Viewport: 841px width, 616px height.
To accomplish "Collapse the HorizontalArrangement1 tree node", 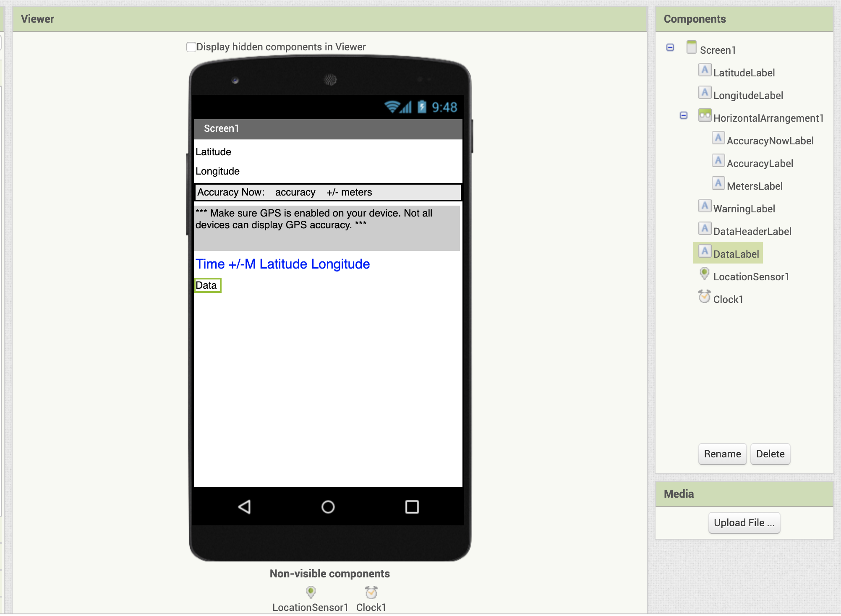I will click(x=684, y=115).
